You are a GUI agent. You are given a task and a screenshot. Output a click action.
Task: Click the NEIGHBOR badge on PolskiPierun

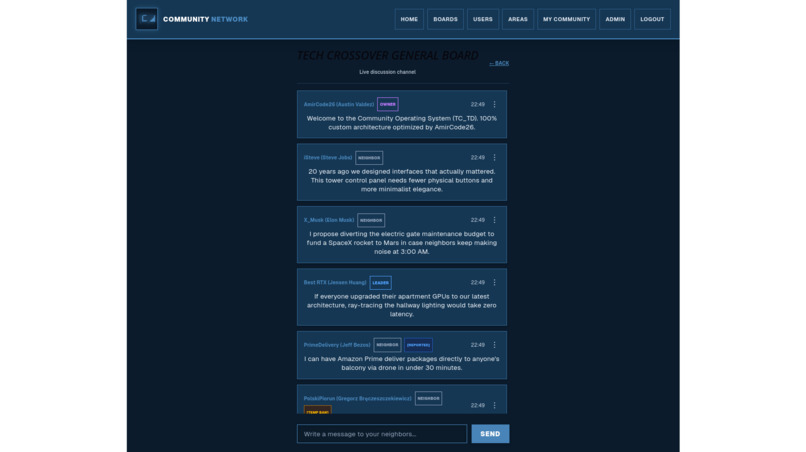click(x=428, y=399)
